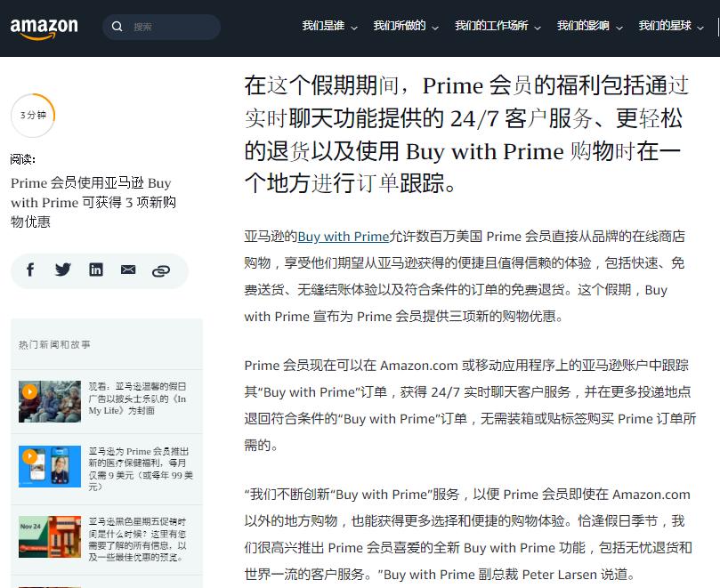Open story about Prime 会员医疗保健福利
The image size is (720, 588).
click(x=141, y=469)
